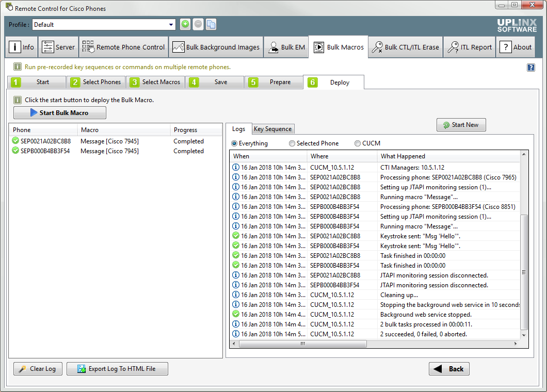Click green check icon on "Background web service stopped" row

coord(236,314)
